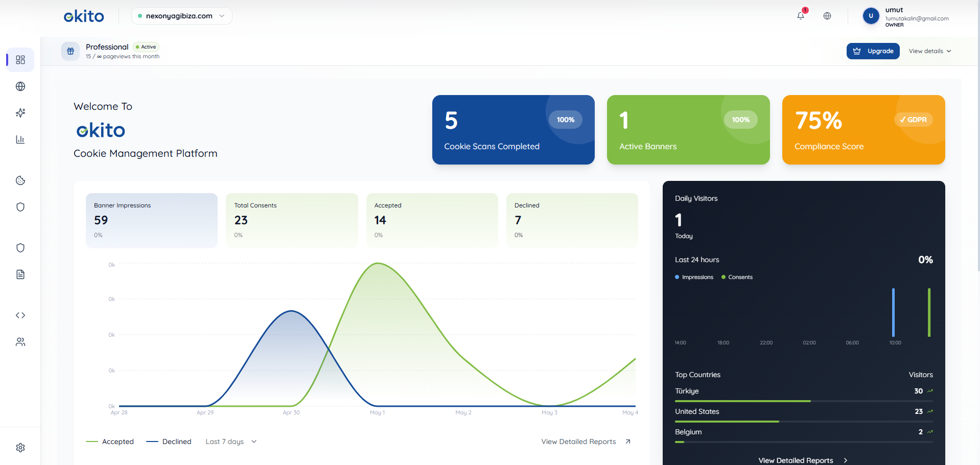Screen dimensions: 980x465
Task: Click the May 1 date label on chart
Action: click(x=377, y=412)
